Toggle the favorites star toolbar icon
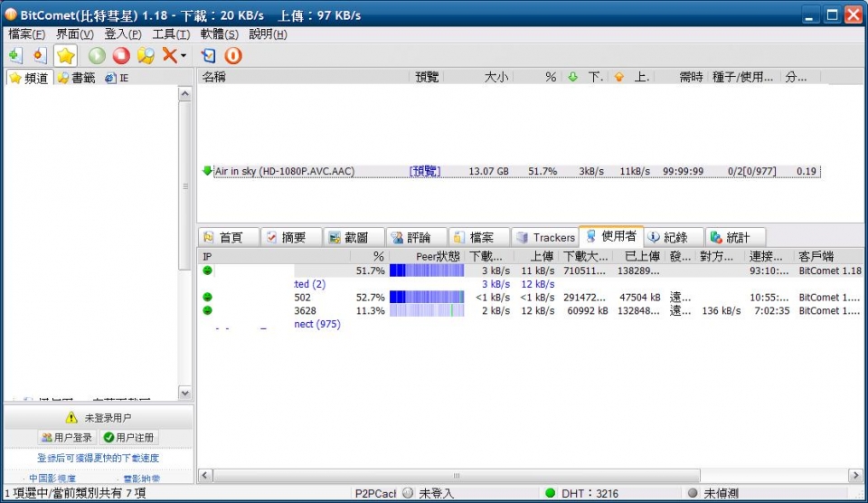This screenshot has width=868, height=503. coord(65,55)
